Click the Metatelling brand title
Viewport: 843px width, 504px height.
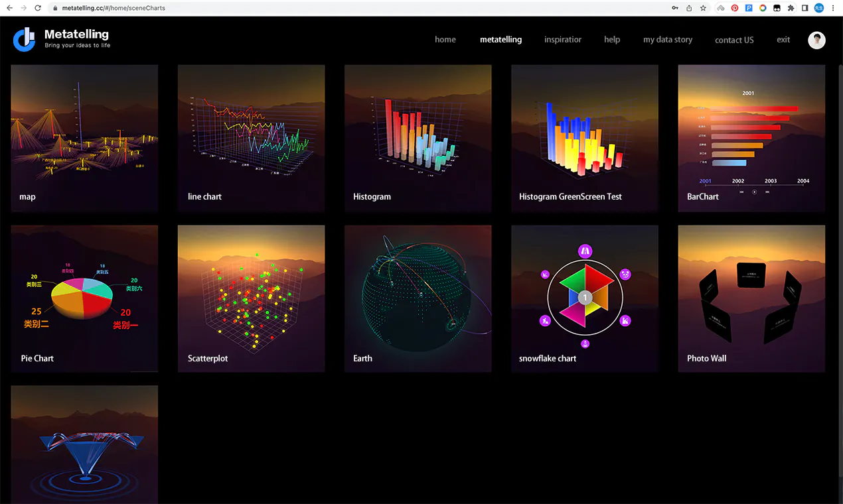tap(76, 34)
